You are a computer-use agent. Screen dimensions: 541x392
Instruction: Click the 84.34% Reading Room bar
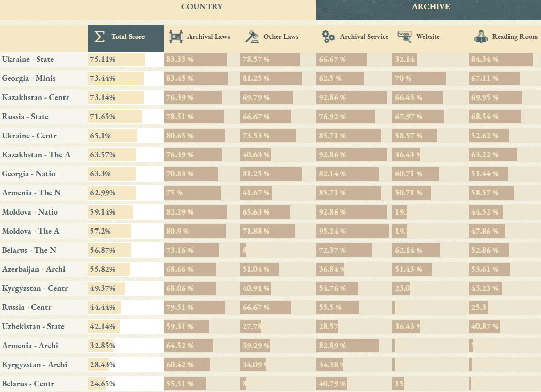click(x=501, y=59)
